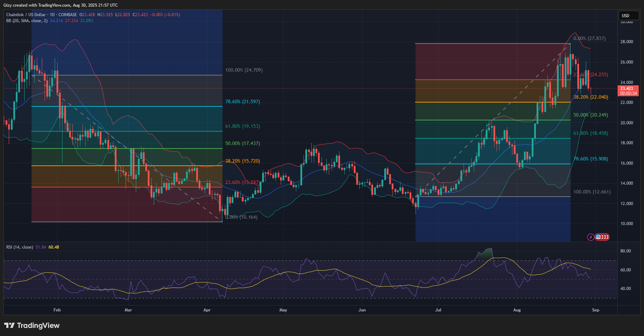Screen dimensions: 644x336
Task: Click the 0.00% (27.837) Fibonacci label
Action: (x=589, y=38)
